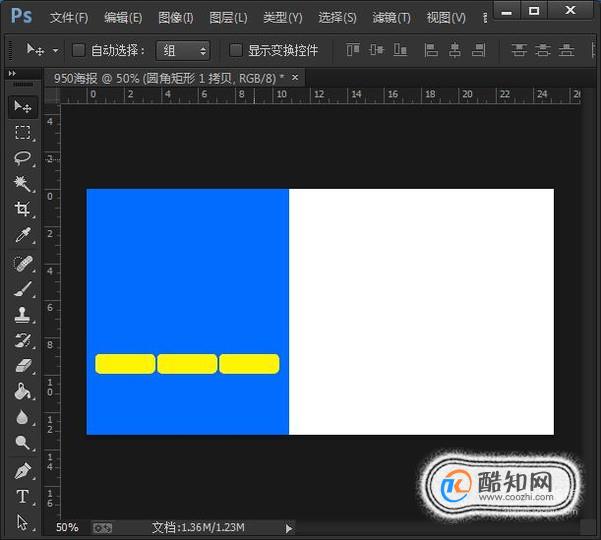Image resolution: width=601 pixels, height=540 pixels.
Task: Click the first yellow rounded rectangle
Action: 125,364
